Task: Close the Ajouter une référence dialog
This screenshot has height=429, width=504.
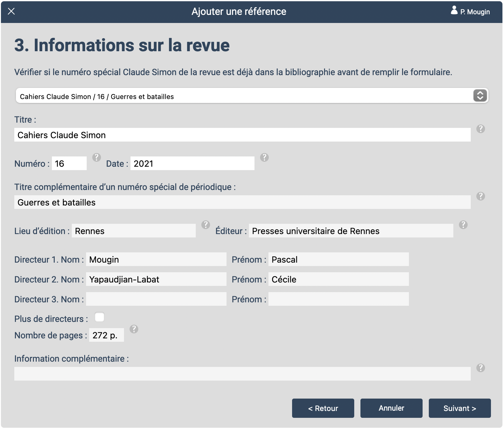Action: 11,11
